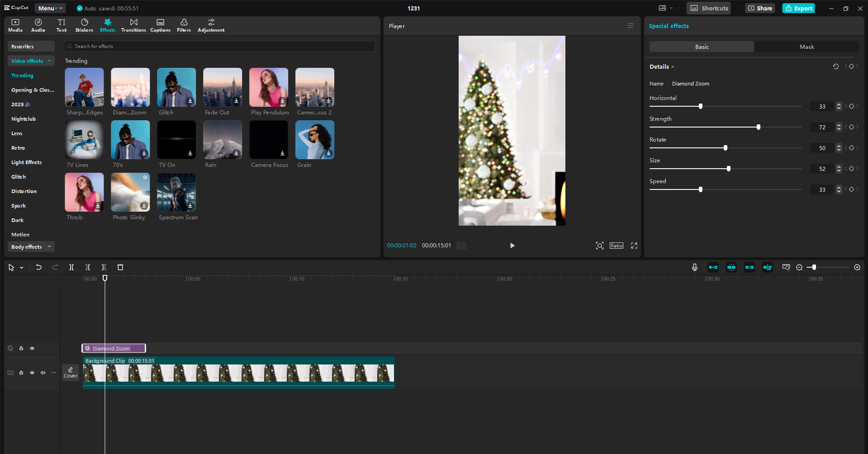Hide the Background Clip video track
The image size is (868, 454).
pos(32,373)
